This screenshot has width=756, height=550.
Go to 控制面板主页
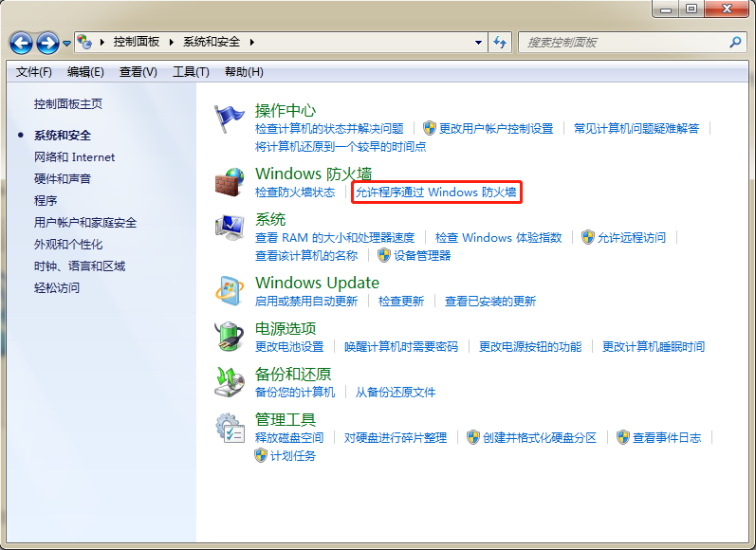click(x=68, y=104)
